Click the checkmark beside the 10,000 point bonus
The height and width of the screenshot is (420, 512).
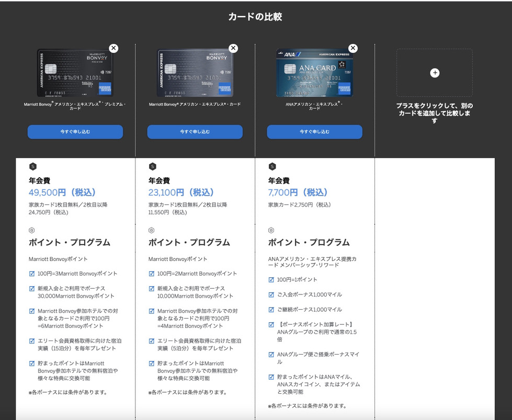[152, 289]
